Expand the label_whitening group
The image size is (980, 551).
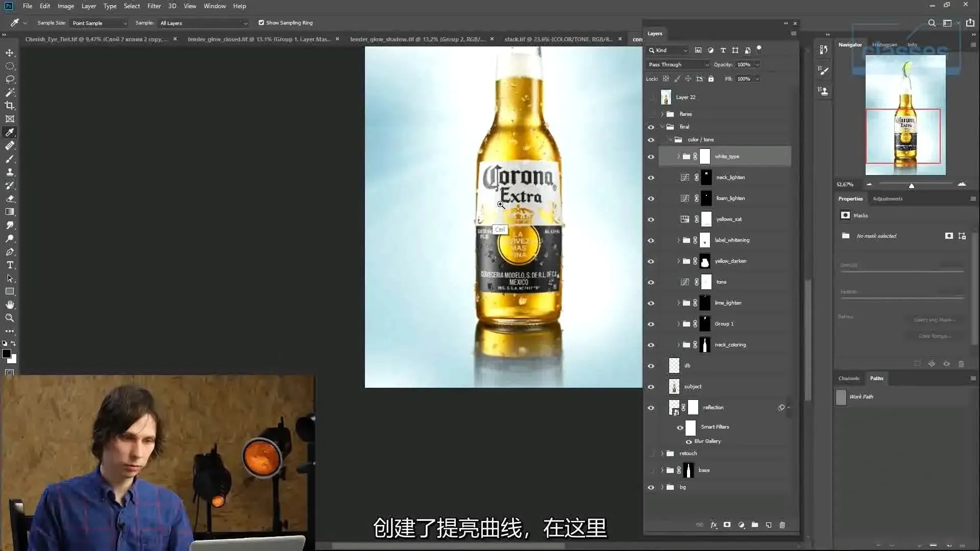pos(678,240)
